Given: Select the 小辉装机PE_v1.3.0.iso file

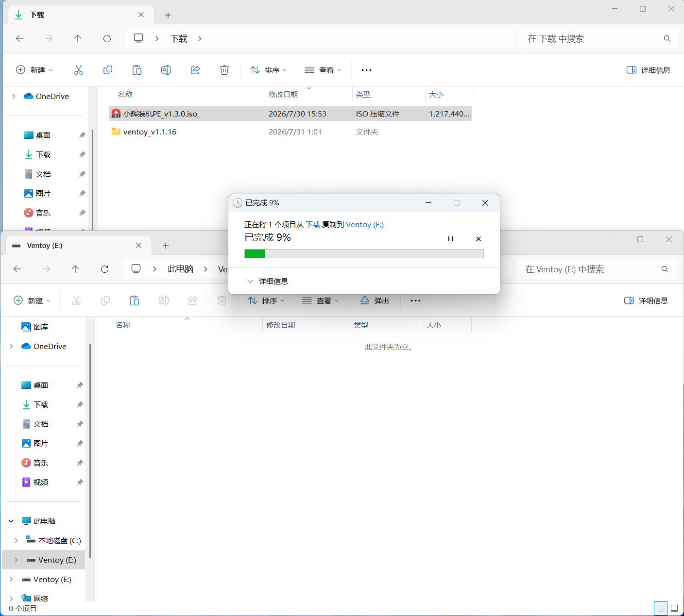Looking at the screenshot, I should pos(290,114).
